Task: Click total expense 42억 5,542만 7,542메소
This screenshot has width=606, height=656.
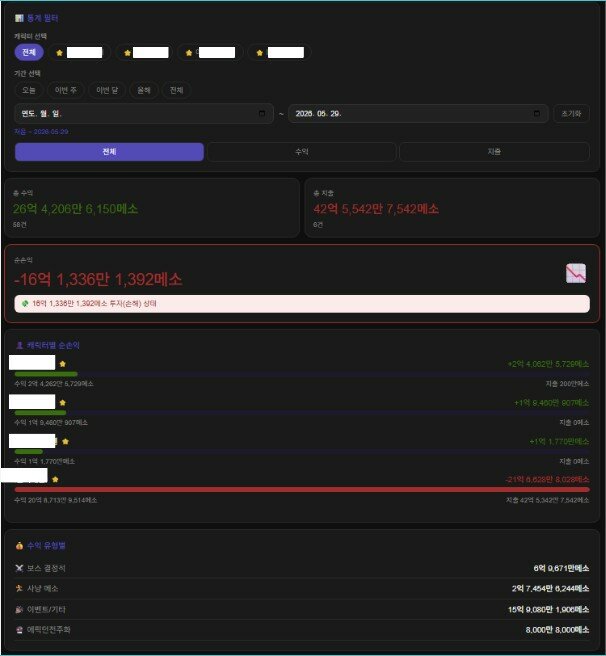Action: (x=376, y=209)
